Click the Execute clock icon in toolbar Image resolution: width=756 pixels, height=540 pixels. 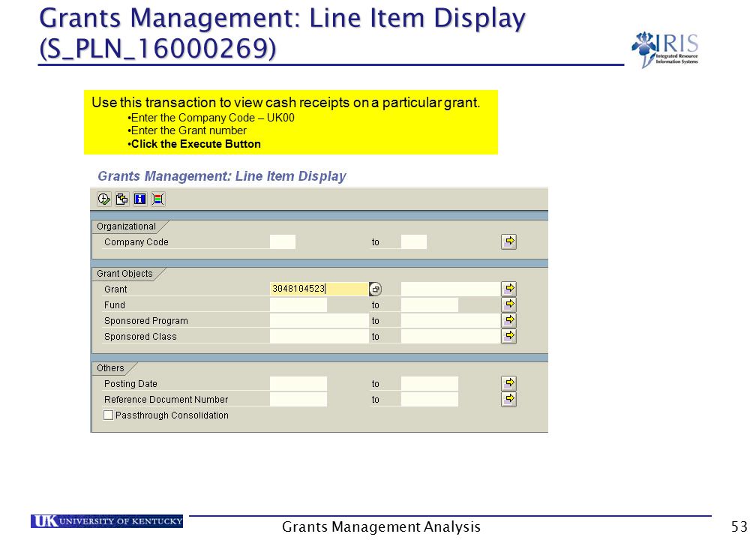(103, 199)
